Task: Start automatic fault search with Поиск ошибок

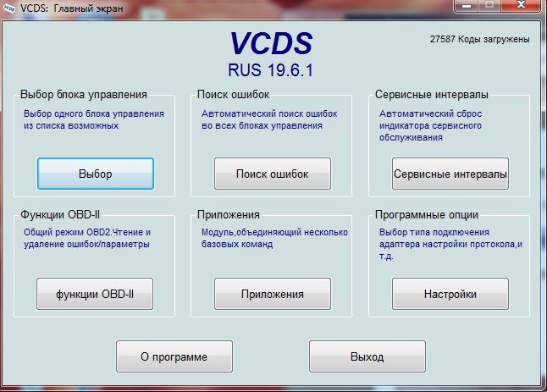Action: pyautogui.click(x=272, y=174)
